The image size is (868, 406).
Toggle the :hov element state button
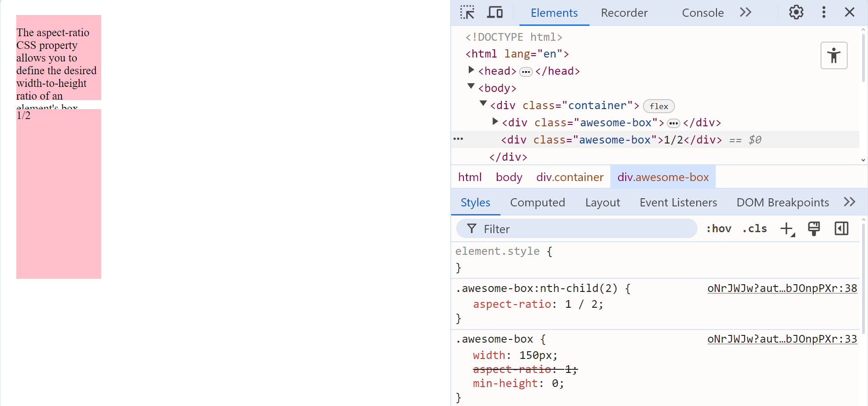(x=719, y=229)
